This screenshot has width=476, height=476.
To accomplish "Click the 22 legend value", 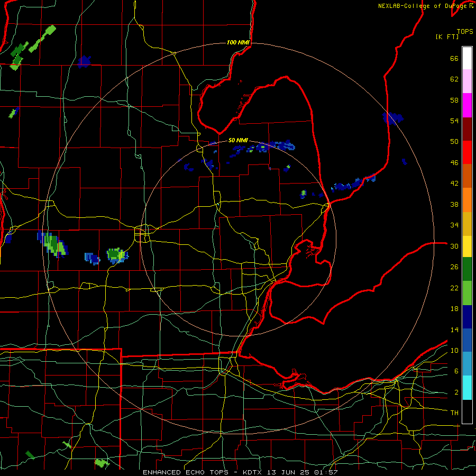I will (x=454, y=288).
